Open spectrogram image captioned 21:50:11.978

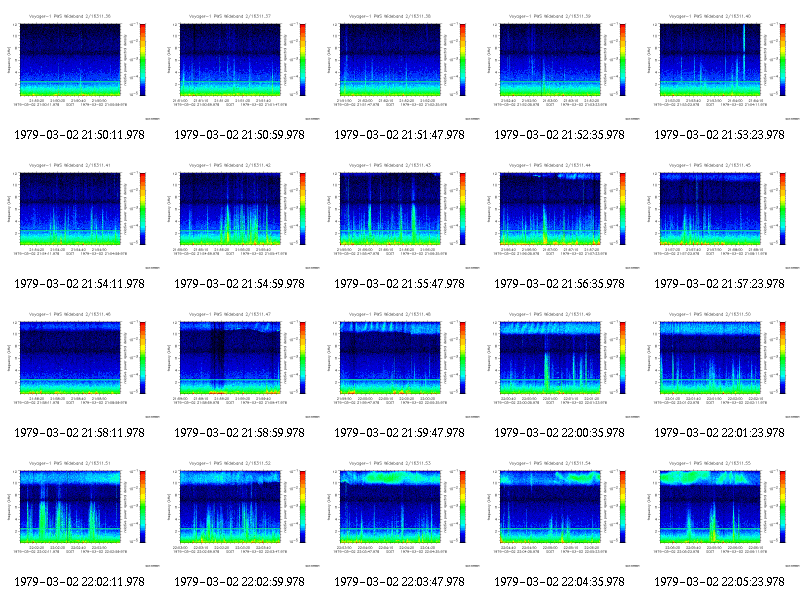(x=80, y=66)
